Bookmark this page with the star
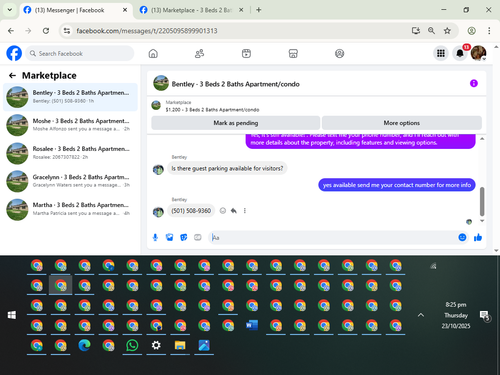The image size is (500, 375). [x=447, y=31]
